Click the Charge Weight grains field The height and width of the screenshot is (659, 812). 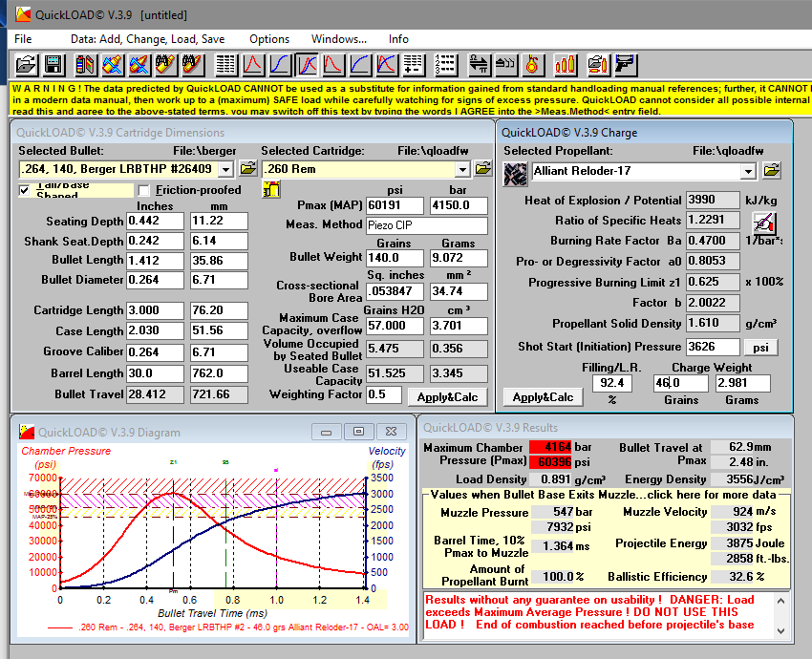680,383
